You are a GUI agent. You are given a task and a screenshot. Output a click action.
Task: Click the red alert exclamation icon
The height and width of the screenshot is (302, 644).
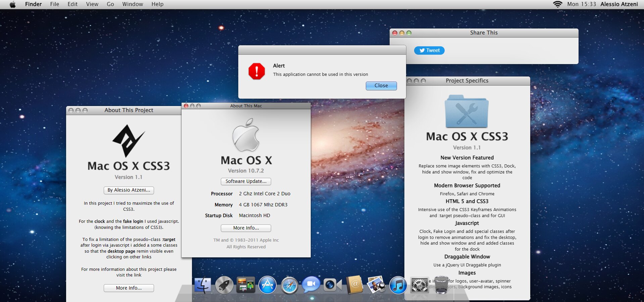tap(257, 71)
